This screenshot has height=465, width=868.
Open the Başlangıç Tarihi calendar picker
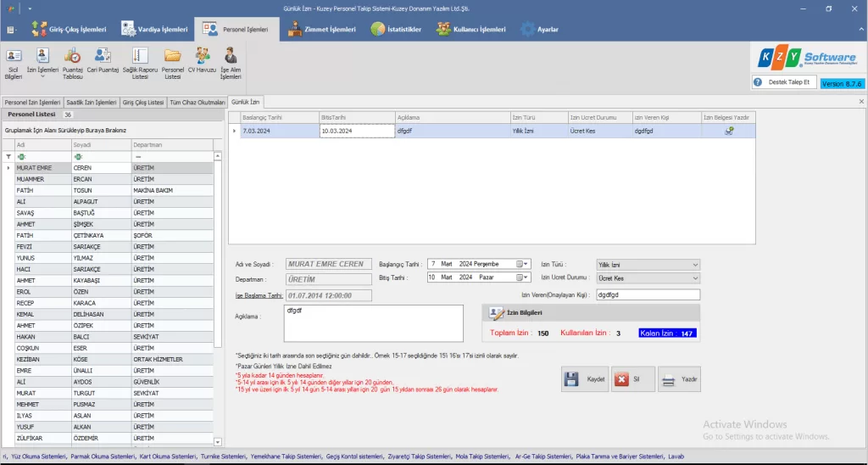tap(520, 264)
